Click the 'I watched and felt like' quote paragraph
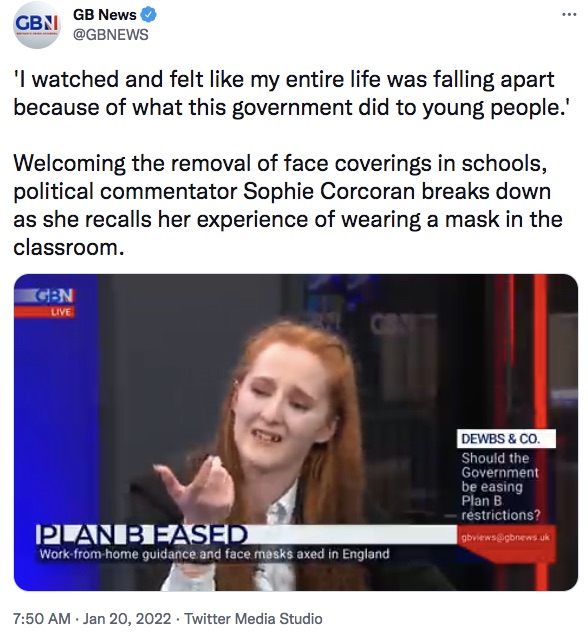 (x=291, y=93)
